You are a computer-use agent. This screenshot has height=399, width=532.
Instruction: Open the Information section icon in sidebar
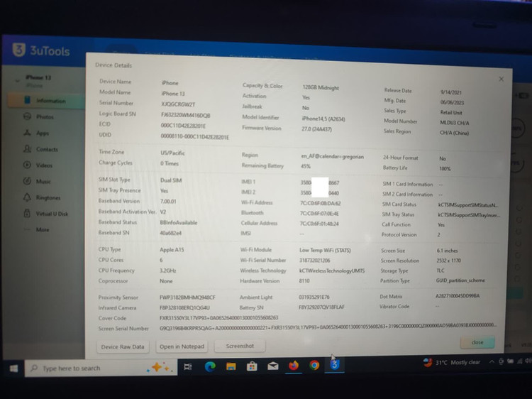click(28, 100)
